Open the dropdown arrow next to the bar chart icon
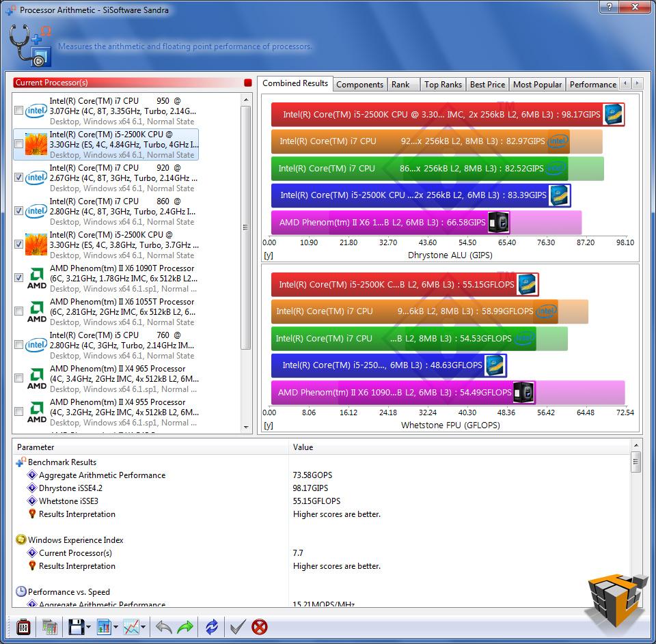The width and height of the screenshot is (656, 644). coord(115,628)
